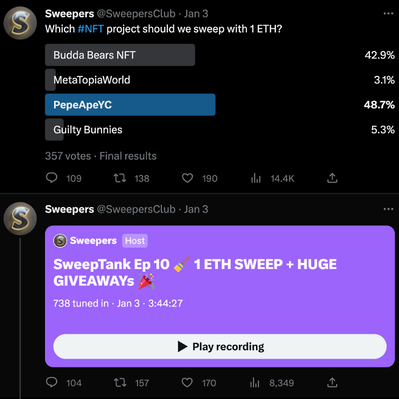Play the SweepTank Ep 10 recording
Viewport: 399px width, 399px height.
[220, 347]
